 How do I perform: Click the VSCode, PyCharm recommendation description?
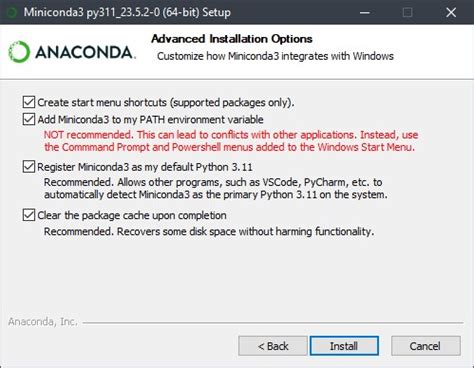[216, 188]
